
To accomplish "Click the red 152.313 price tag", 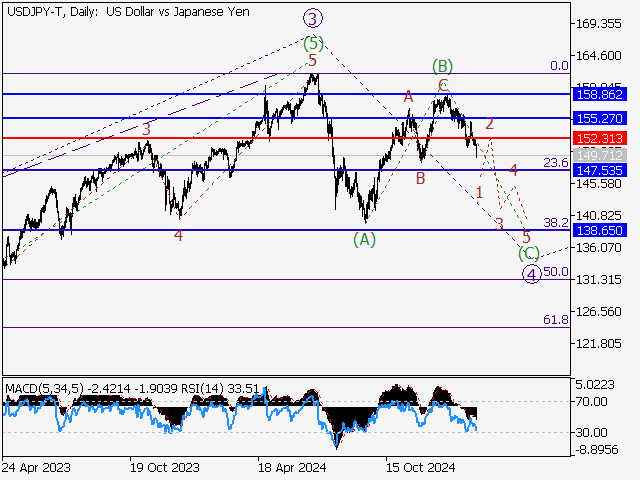I will pyautogui.click(x=600, y=138).
